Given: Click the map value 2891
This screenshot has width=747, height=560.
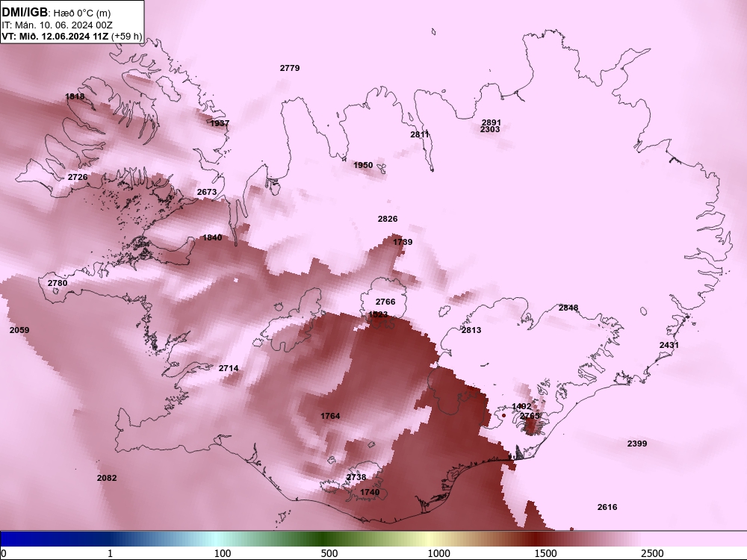Looking at the screenshot, I should (x=492, y=123).
